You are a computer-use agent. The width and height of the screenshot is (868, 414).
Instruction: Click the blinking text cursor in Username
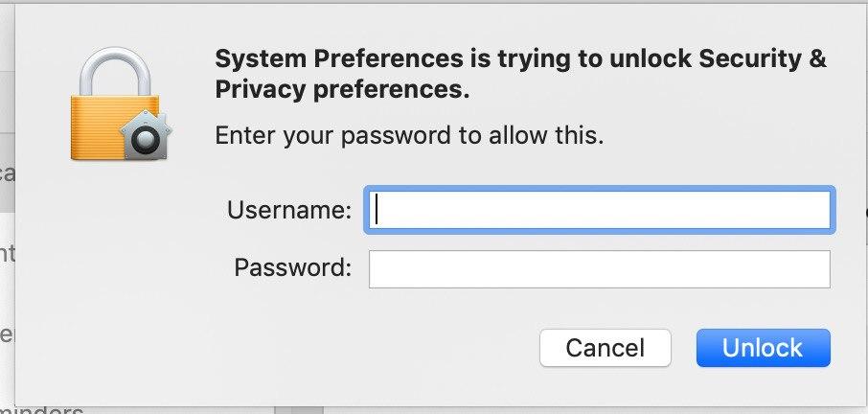coord(377,210)
